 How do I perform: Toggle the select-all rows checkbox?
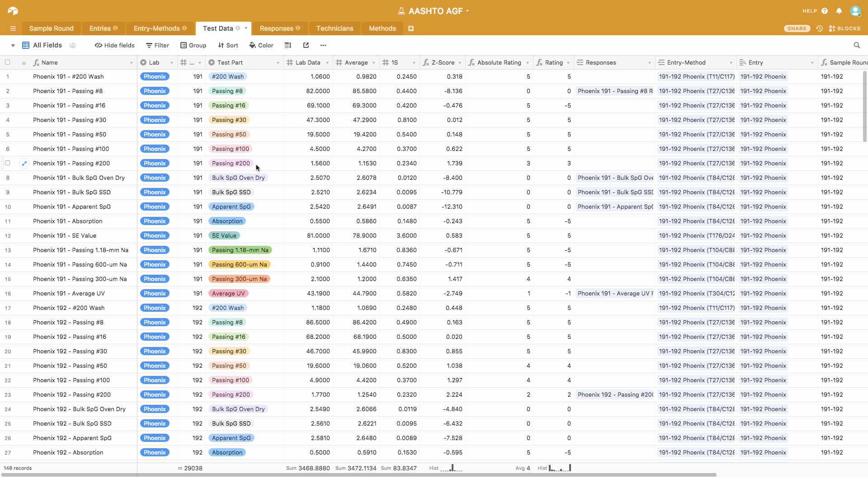[x=8, y=62]
